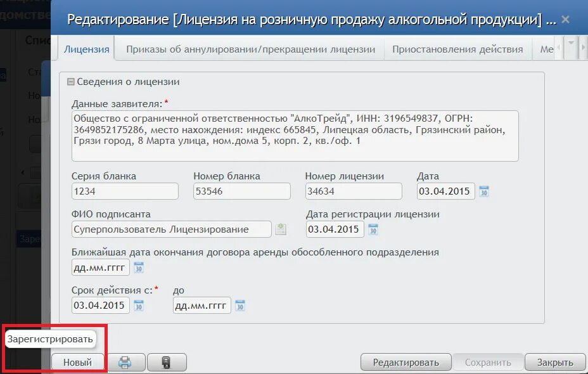The image size is (588, 374).
Task: Close the editing dialog with X
Action: 565,20
